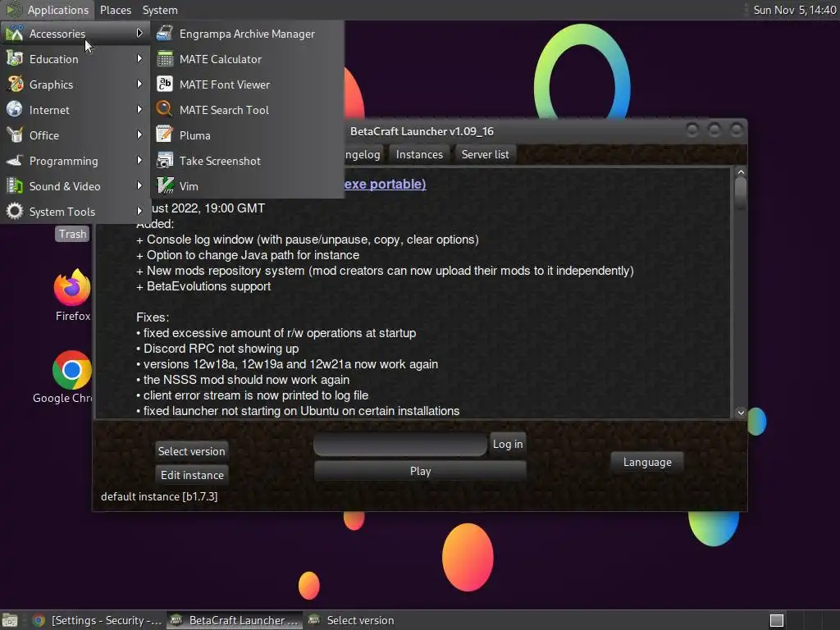Click the Graphics category icon
Screen dimensions: 840x630
(15, 84)
